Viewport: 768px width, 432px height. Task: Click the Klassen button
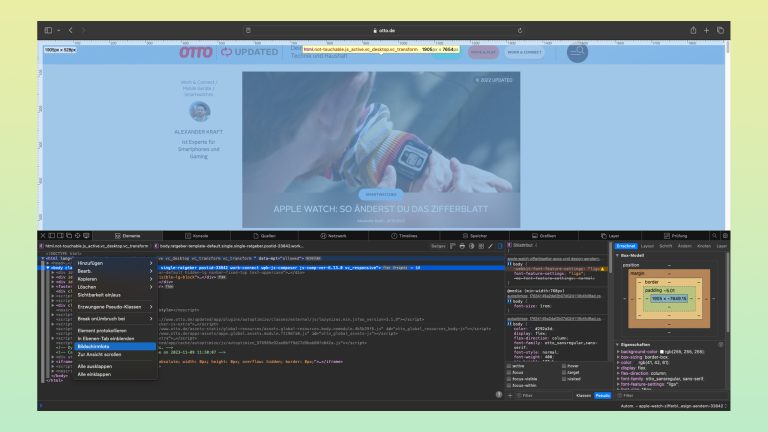(582, 395)
